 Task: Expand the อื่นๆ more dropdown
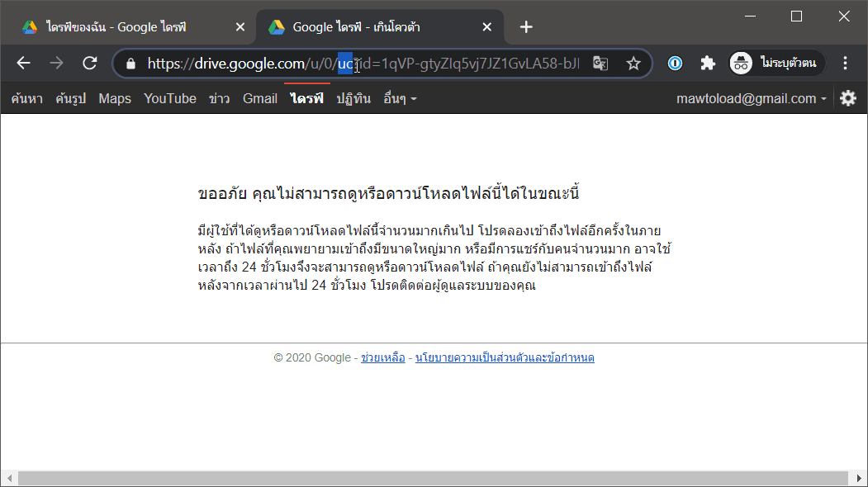pos(400,98)
